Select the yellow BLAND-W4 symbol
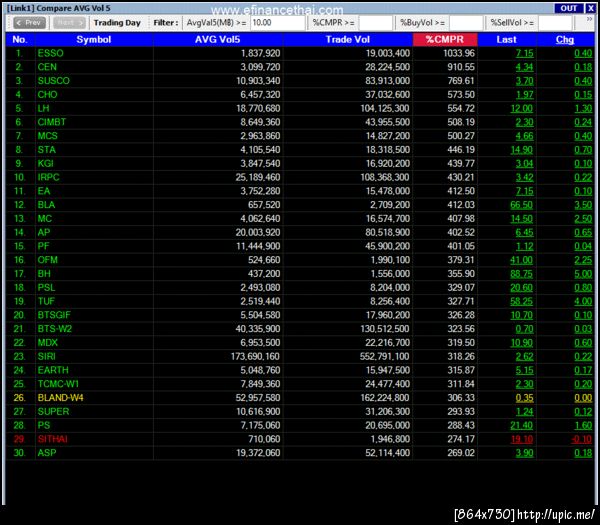Image resolution: width=600 pixels, height=525 pixels. [x=60, y=398]
